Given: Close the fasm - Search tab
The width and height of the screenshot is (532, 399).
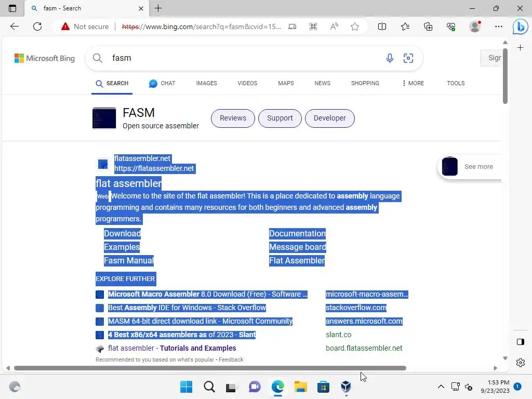Looking at the screenshot, I should point(141,8).
